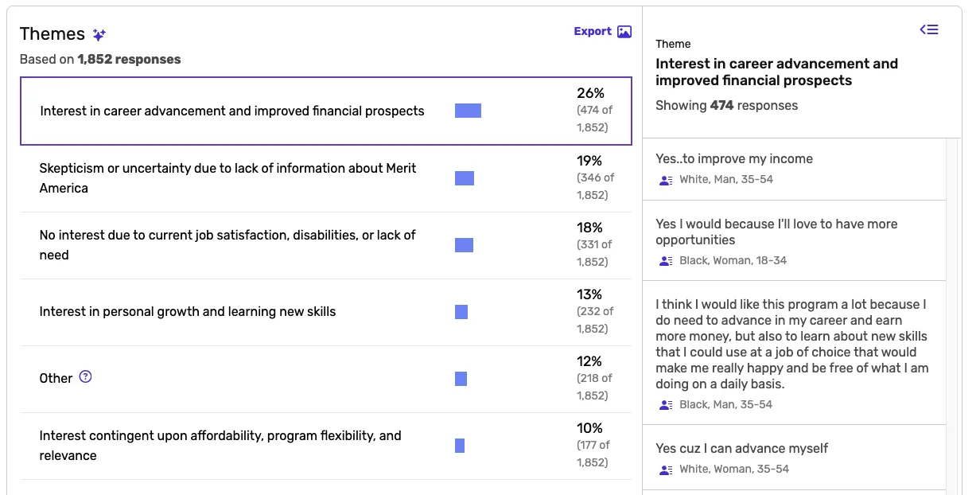Select the affordability and flexibility theme row
This screenshot has width=980, height=495.
[220, 446]
